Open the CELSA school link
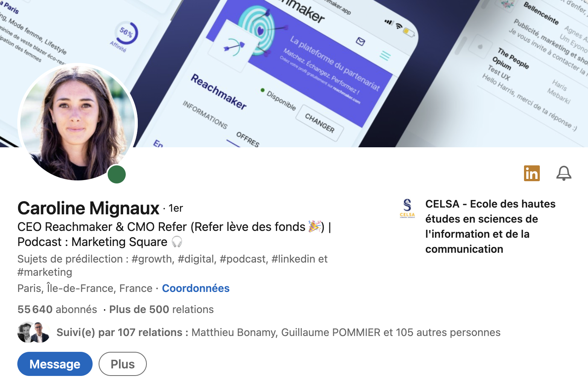Viewport: 588px width, 391px height. pyautogui.click(x=490, y=226)
